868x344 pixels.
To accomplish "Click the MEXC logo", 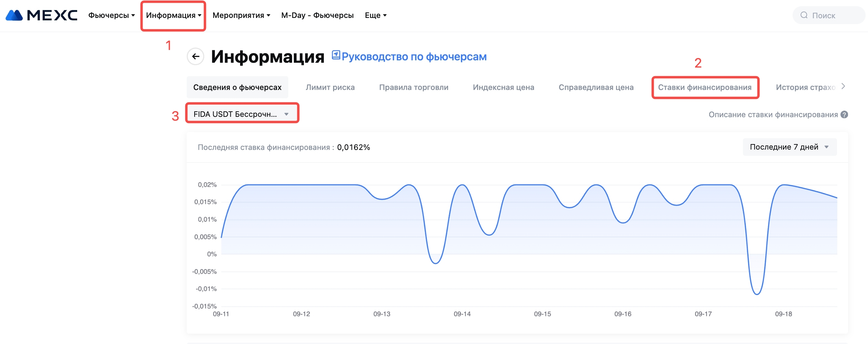I will click(41, 16).
